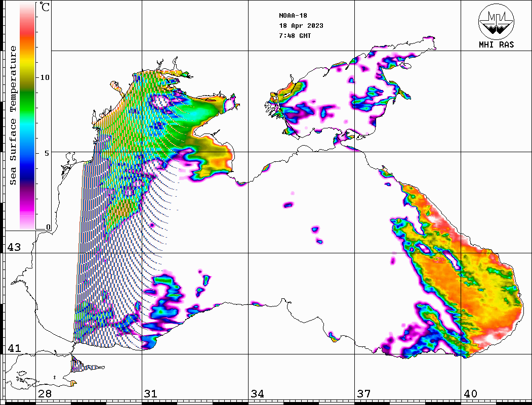Click the '5' tick on temperature scale

47,153
